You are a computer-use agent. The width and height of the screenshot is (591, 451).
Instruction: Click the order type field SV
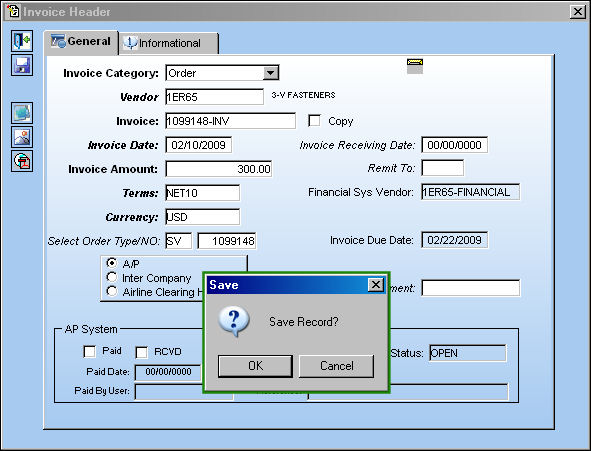click(x=179, y=241)
